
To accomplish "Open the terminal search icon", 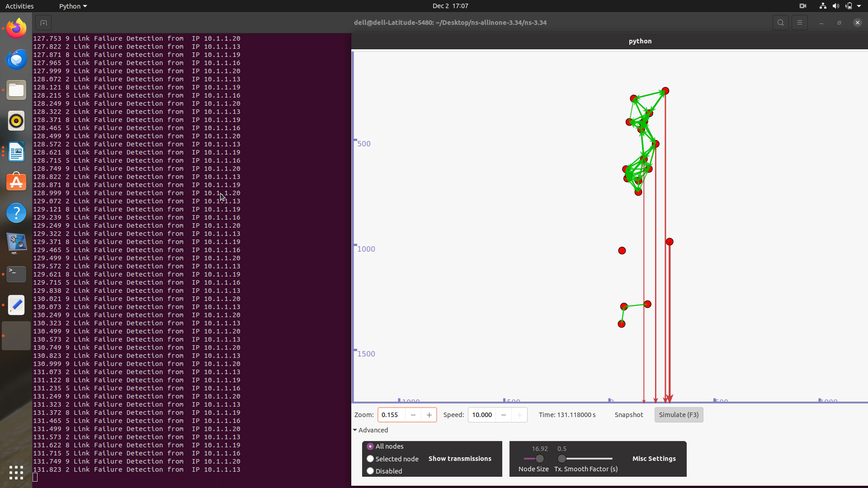I will point(780,23).
